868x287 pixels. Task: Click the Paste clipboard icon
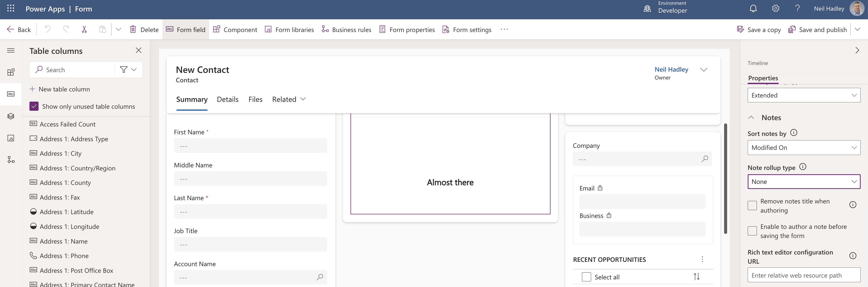[103, 29]
